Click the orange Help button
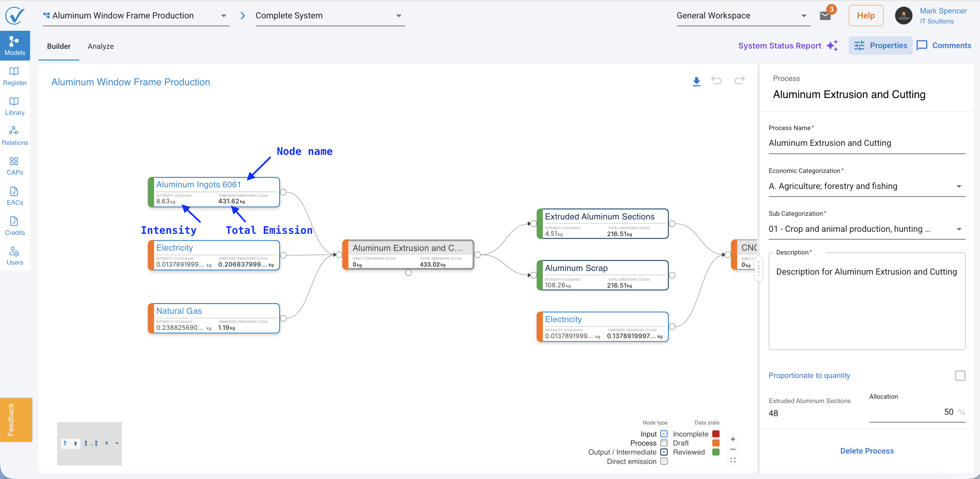The width and height of the screenshot is (980, 479). click(x=865, y=16)
